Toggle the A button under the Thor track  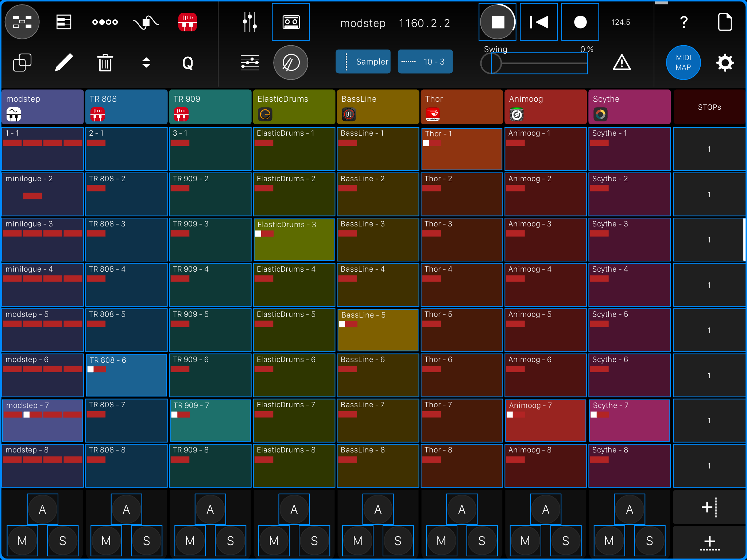pyautogui.click(x=462, y=509)
